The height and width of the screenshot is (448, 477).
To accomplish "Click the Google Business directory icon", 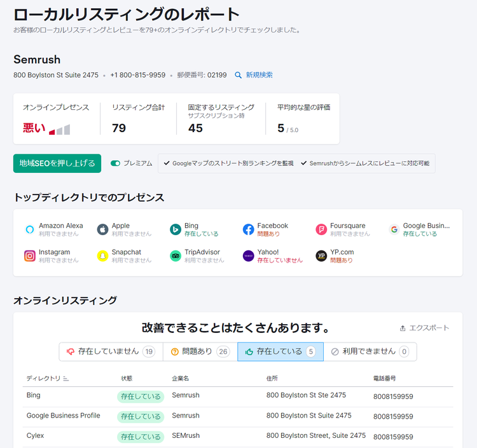I will pos(394,229).
